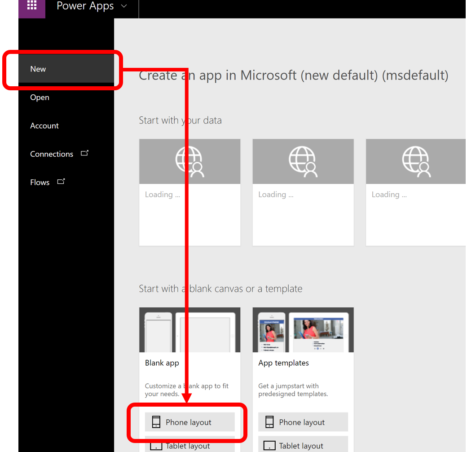Choose Tablet layout under Blank app
Screen dimensions: 476x452
tap(190, 445)
